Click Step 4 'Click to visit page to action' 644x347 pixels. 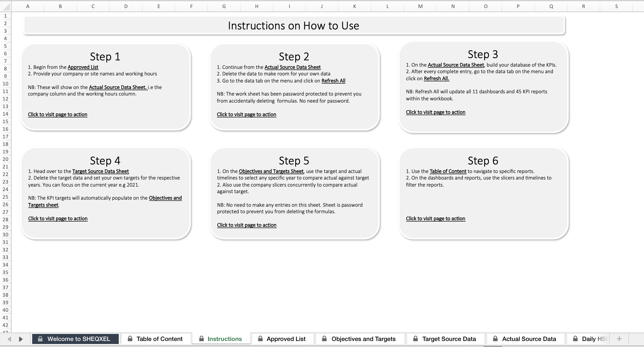(58, 219)
